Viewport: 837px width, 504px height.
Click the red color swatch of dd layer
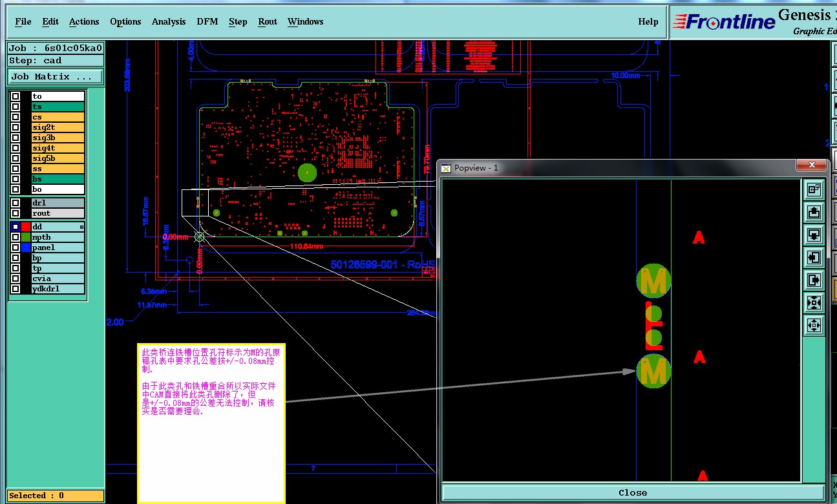pos(26,227)
